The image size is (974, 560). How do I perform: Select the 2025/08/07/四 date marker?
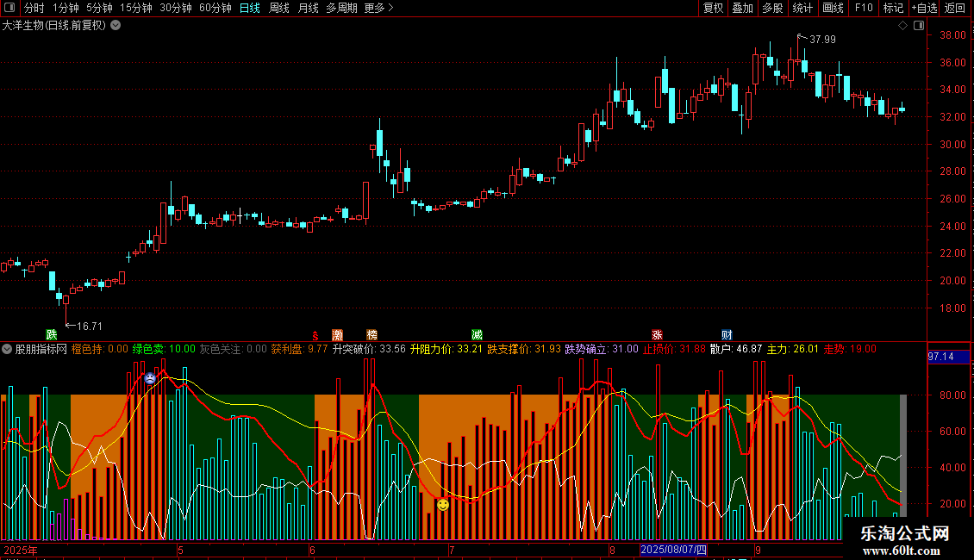click(x=673, y=550)
